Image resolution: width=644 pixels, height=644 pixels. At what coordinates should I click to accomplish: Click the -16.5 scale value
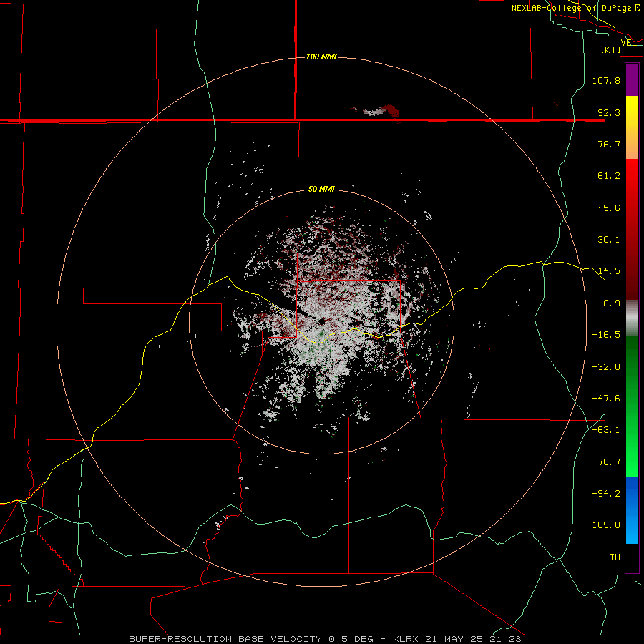tap(606, 335)
